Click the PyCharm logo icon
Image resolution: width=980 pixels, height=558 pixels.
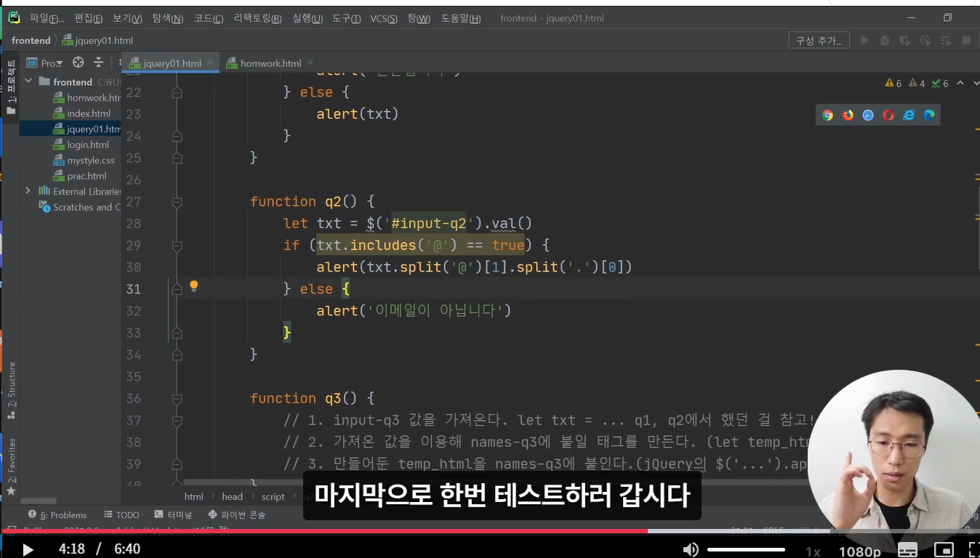(14, 17)
